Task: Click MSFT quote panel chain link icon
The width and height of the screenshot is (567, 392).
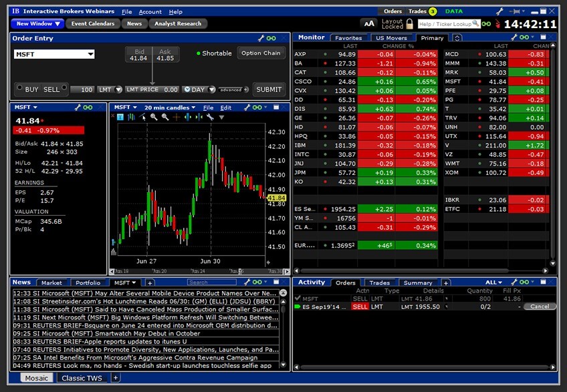Action: pos(88,108)
